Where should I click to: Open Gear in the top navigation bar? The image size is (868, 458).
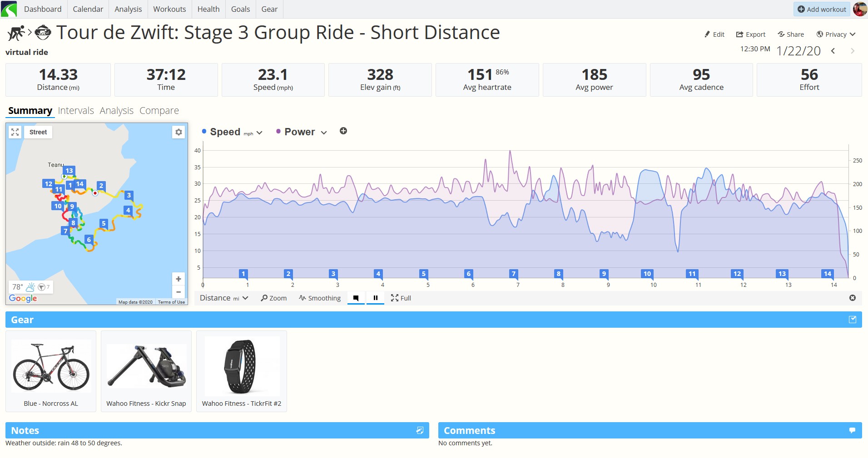point(269,9)
